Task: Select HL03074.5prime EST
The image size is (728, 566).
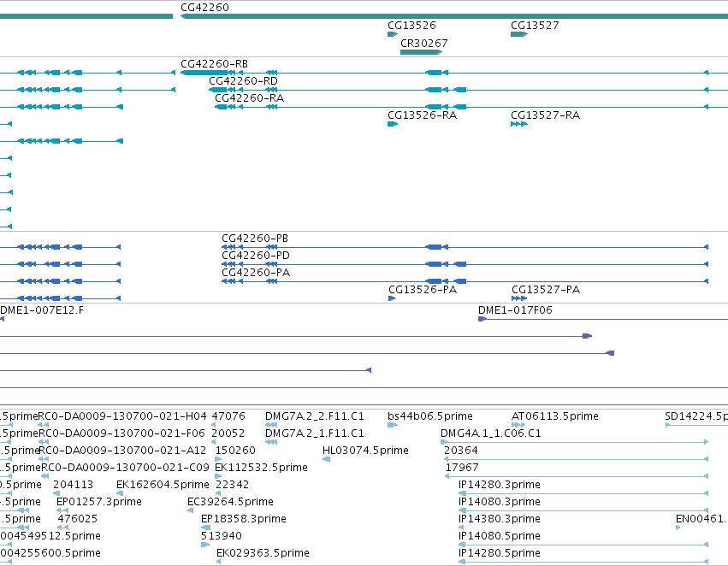Action: tap(365, 451)
